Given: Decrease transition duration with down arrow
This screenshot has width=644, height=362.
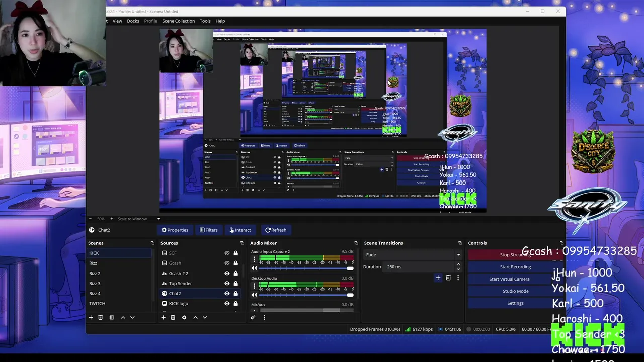Looking at the screenshot, I should [x=458, y=269].
